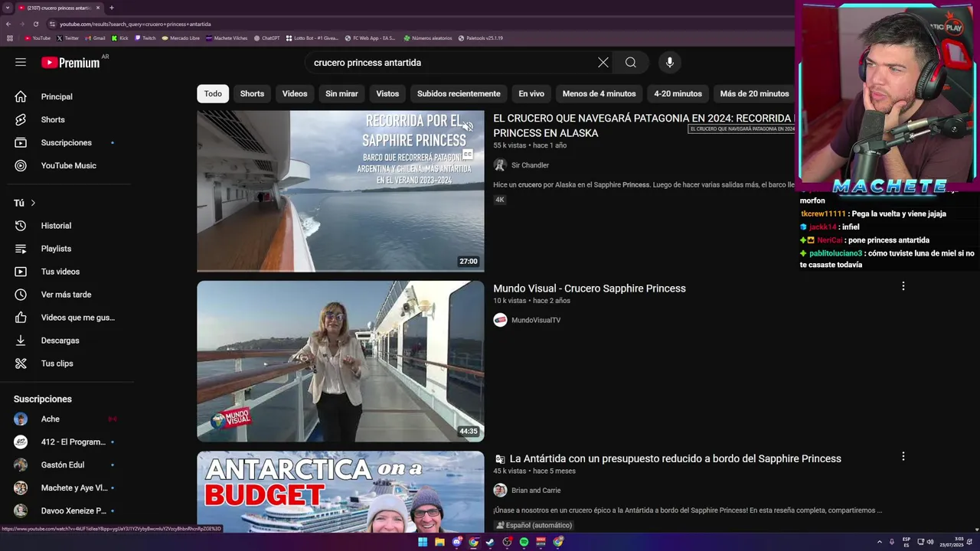Clear the search box with the X icon
This screenshot has height=551, width=980.
point(603,63)
